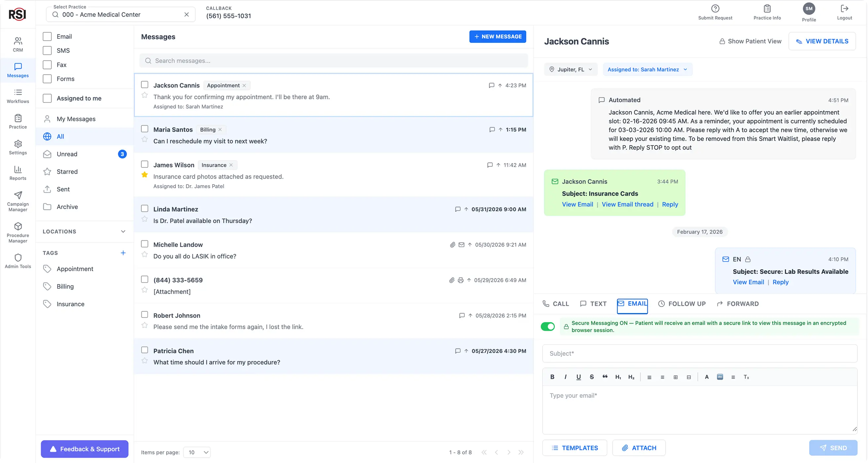This screenshot has width=868, height=463.
Task: Click ATTACH button
Action: (639, 448)
